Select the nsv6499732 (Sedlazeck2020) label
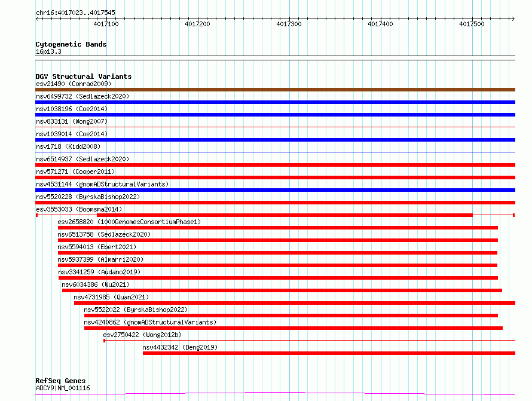The height and width of the screenshot is (401, 532). point(82,96)
